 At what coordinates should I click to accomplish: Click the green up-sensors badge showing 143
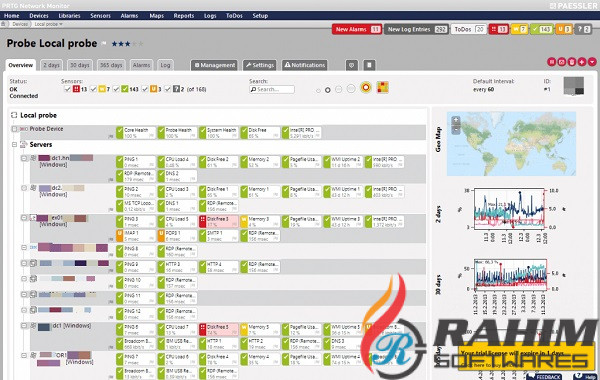[541, 29]
